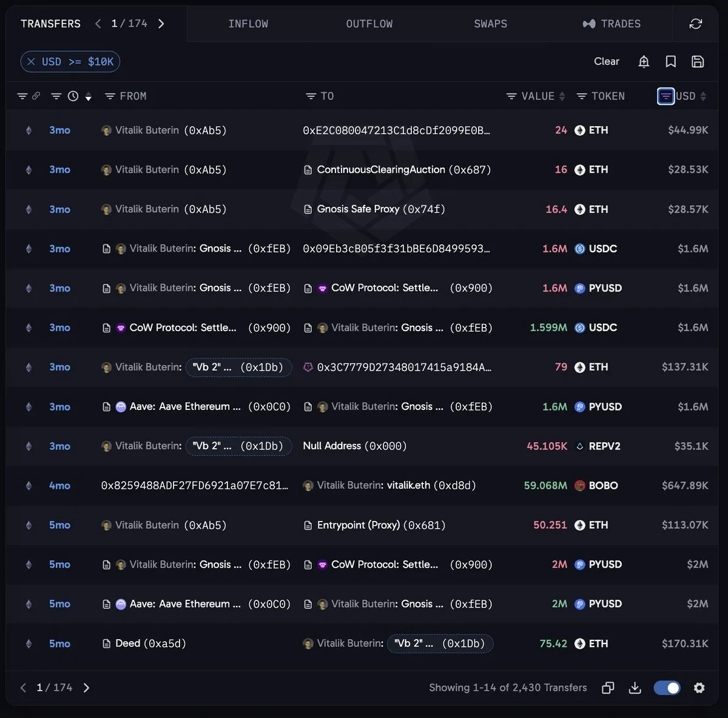Bookmark the current filter
728x718 pixels.
[x=670, y=61]
